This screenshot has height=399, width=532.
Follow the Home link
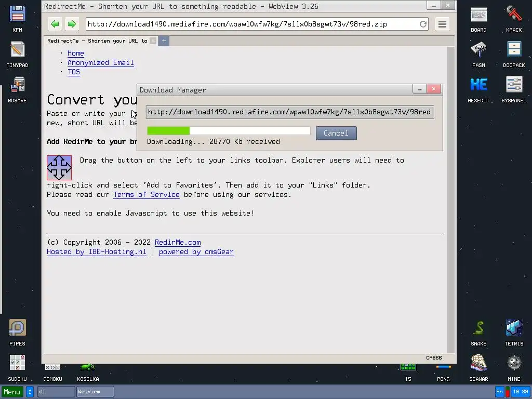point(76,54)
